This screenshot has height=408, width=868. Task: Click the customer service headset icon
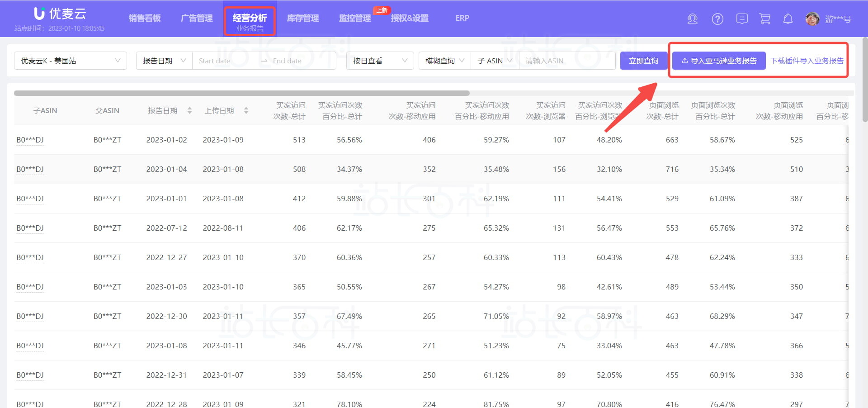pyautogui.click(x=692, y=19)
